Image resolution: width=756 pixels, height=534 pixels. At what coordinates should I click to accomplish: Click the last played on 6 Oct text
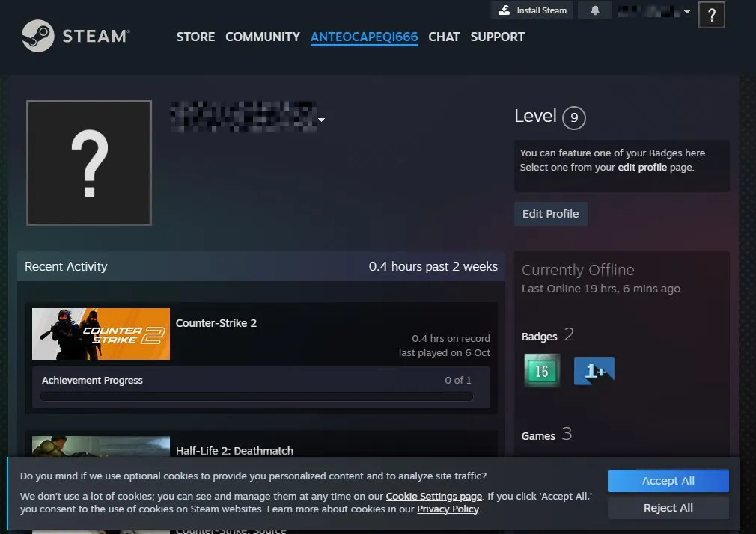[x=445, y=353]
